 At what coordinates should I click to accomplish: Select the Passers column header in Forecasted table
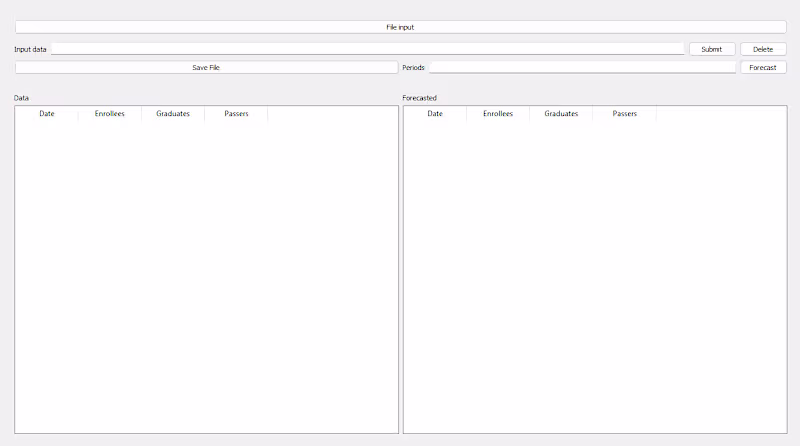[x=624, y=114]
